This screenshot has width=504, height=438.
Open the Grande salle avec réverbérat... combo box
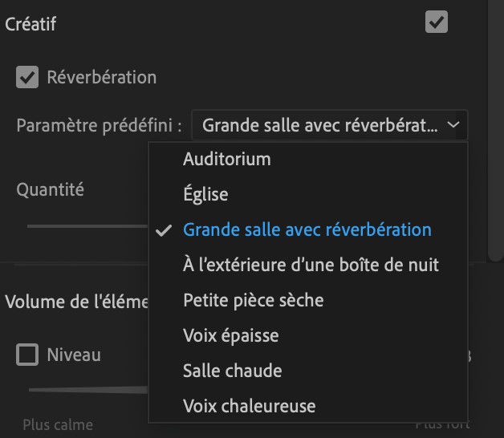pyautogui.click(x=330, y=125)
